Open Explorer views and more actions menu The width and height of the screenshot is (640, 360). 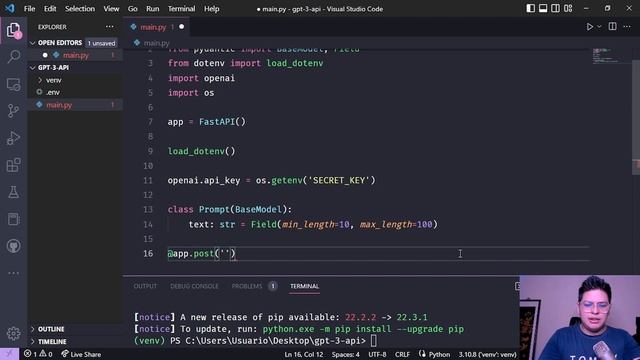110,27
